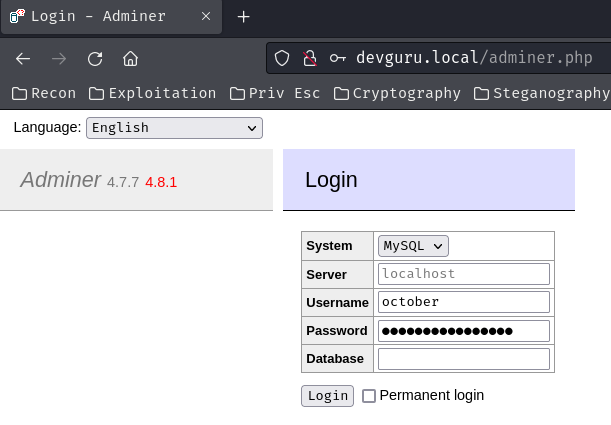Click the red 4.8.1 version link
The height and width of the screenshot is (425, 611).
(x=161, y=182)
